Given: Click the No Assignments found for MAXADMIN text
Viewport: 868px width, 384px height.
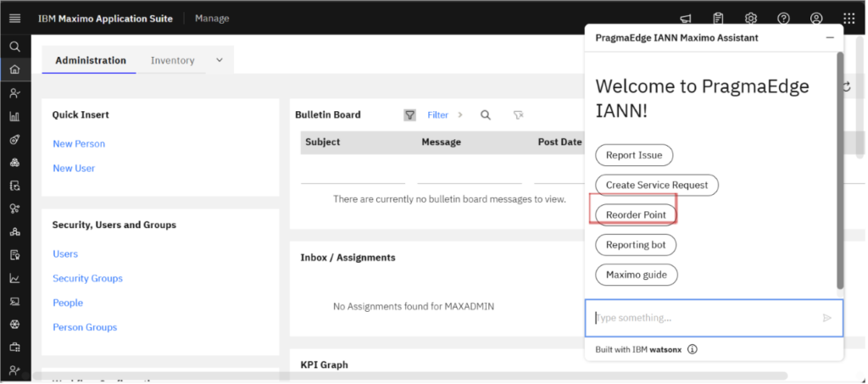Looking at the screenshot, I should point(414,306).
